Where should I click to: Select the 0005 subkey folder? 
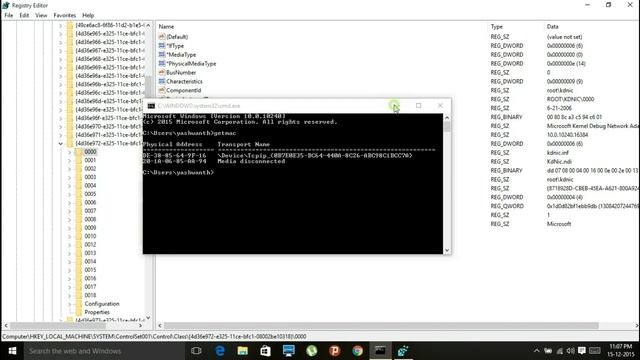tap(90, 194)
